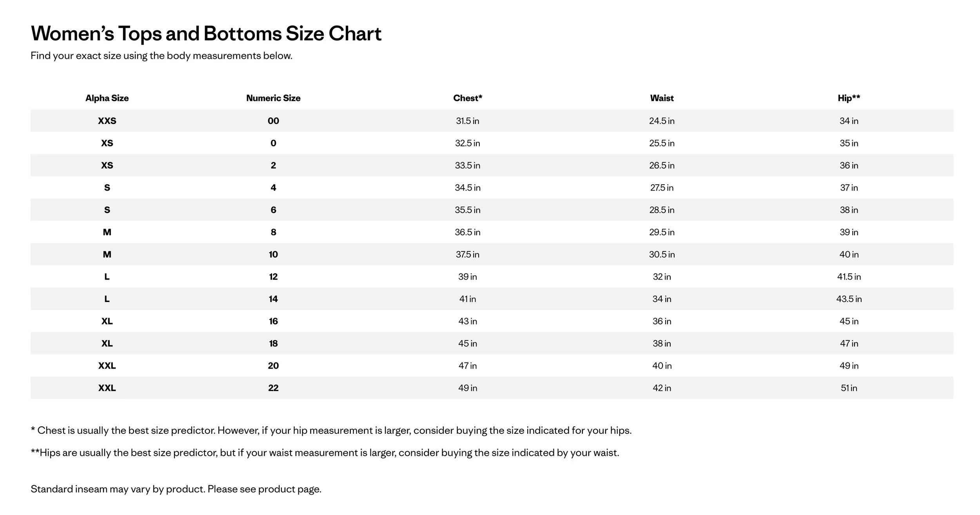Click the Hip** column header
Screen dimensions: 980x515
click(x=849, y=98)
